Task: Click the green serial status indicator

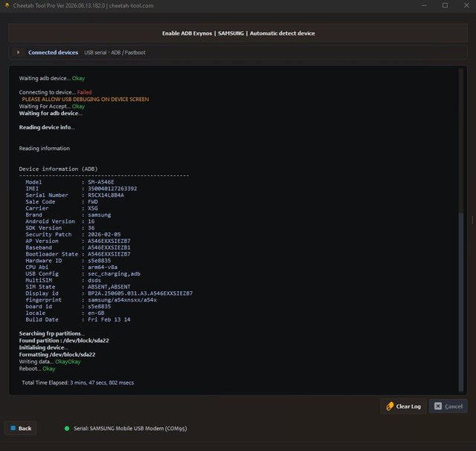Action: click(x=67, y=428)
